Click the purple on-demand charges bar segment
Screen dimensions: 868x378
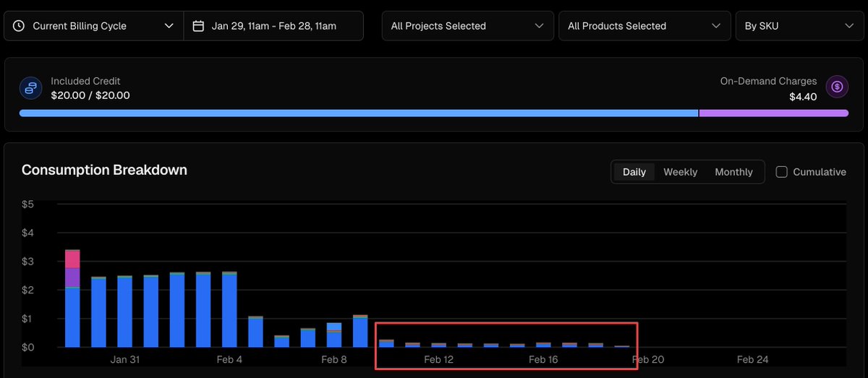click(773, 113)
